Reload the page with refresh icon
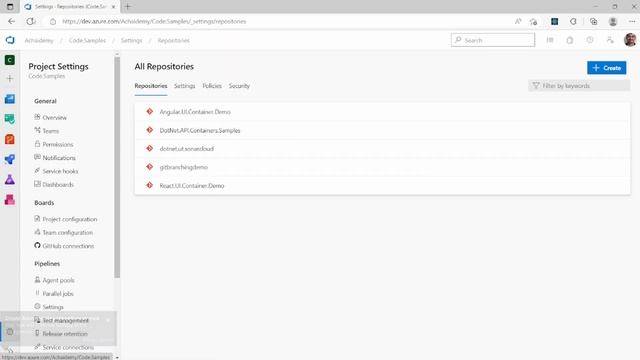 [x=31, y=21]
